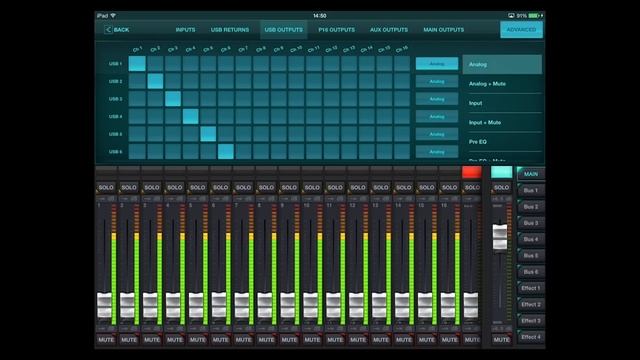Route USB 1 to Ch 16 cell
This screenshot has width=640, height=360.
coord(402,64)
